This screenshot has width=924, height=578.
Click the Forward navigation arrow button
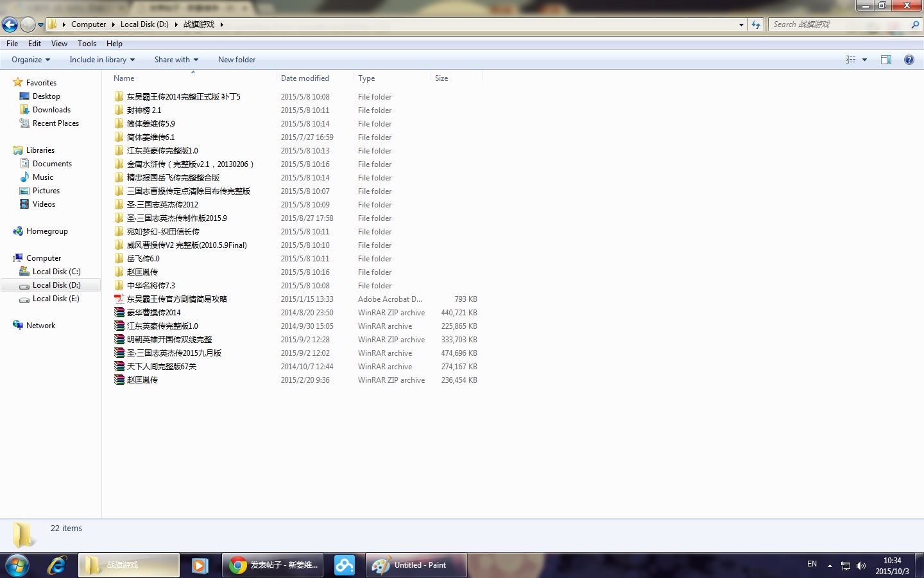(28, 24)
